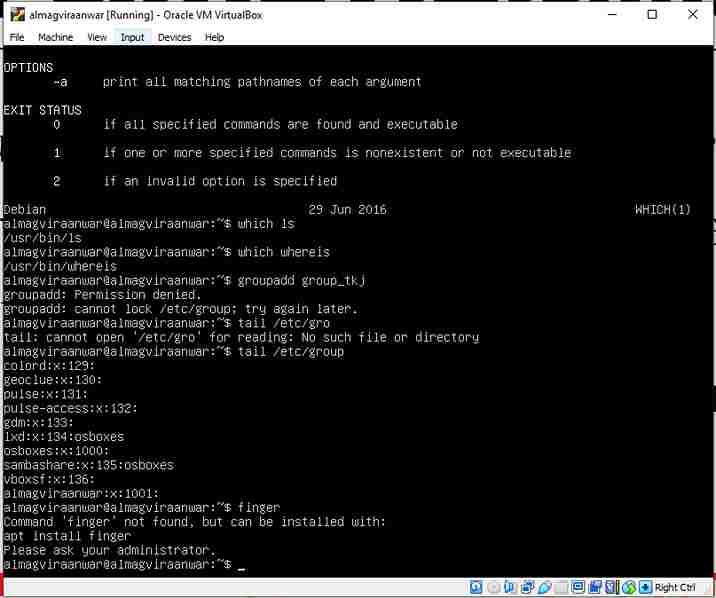Click the almagviraanwar:x:1001: entry
The height and width of the screenshot is (598, 716).
[81, 493]
